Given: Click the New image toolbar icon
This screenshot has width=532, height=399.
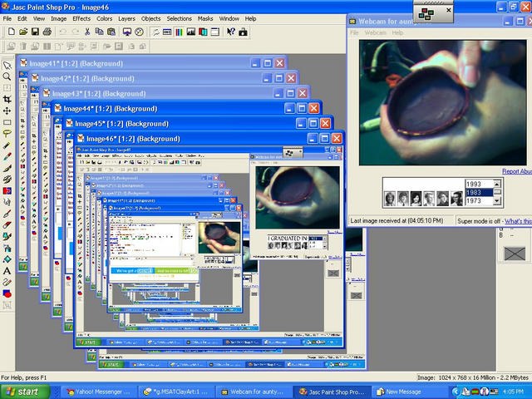Looking at the screenshot, I should coord(11,32).
